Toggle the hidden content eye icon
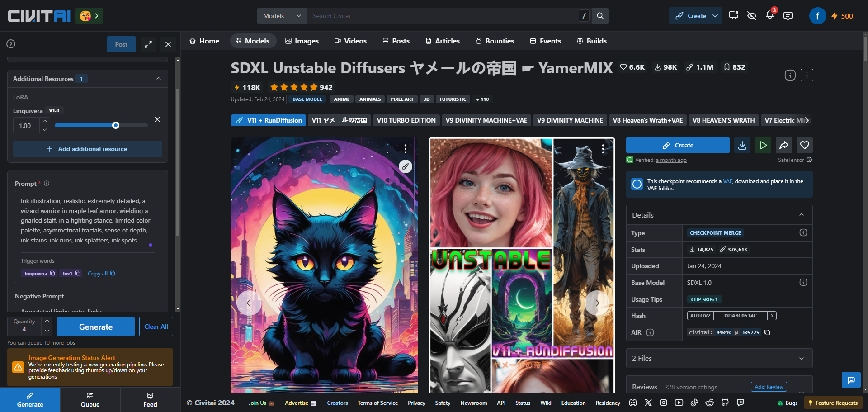868x412 pixels. 752,16
